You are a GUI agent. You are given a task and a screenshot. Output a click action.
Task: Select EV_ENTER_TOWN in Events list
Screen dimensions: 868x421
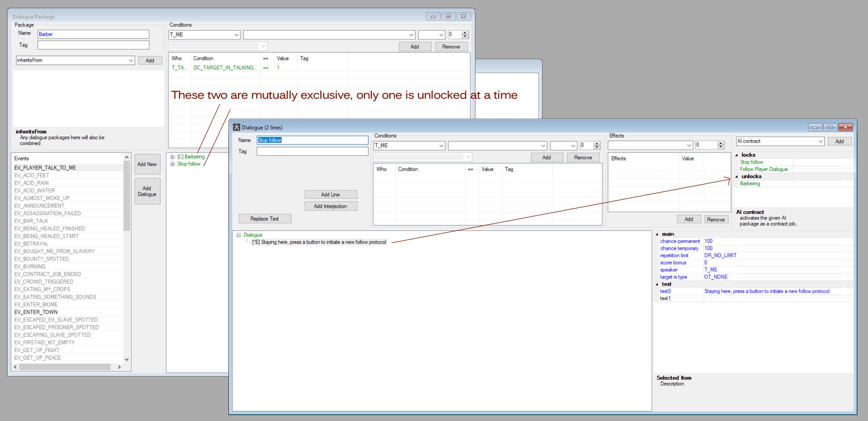tap(36, 312)
